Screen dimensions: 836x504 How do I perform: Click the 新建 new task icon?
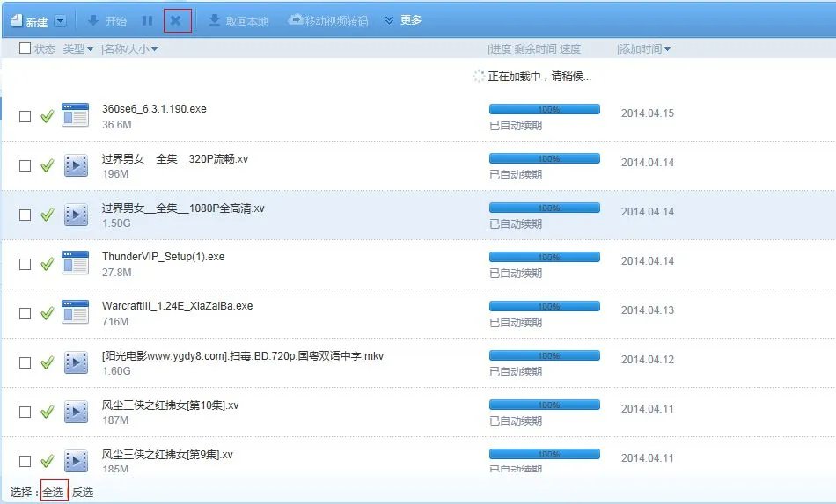17,21
